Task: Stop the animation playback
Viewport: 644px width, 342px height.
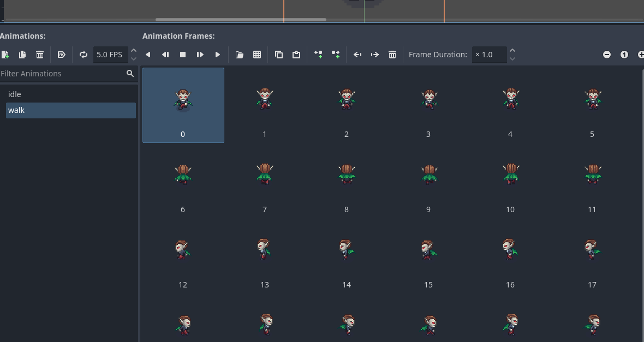Action: click(183, 55)
